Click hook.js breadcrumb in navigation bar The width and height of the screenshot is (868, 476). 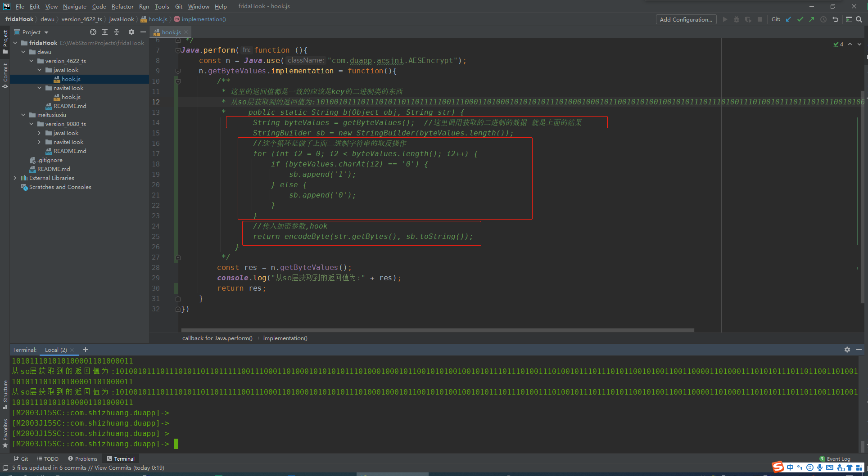point(154,19)
